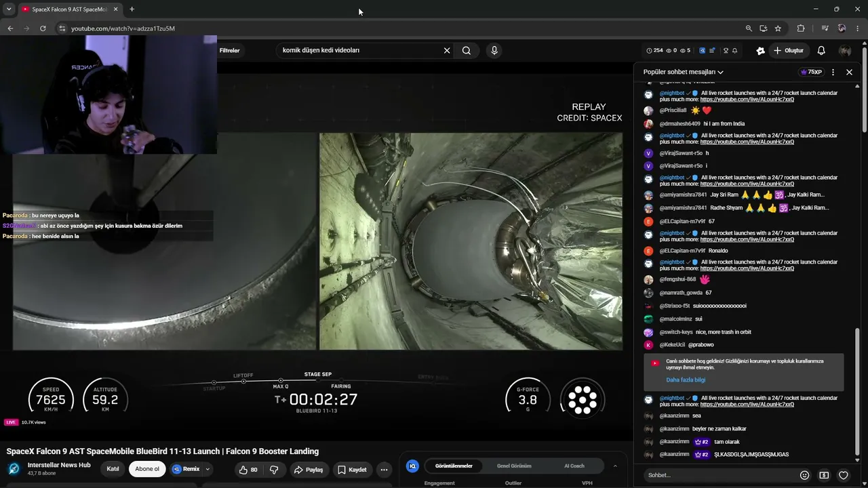This screenshot has height=488, width=868.
Task: Open the emoji picker in chat
Action: 805,475
